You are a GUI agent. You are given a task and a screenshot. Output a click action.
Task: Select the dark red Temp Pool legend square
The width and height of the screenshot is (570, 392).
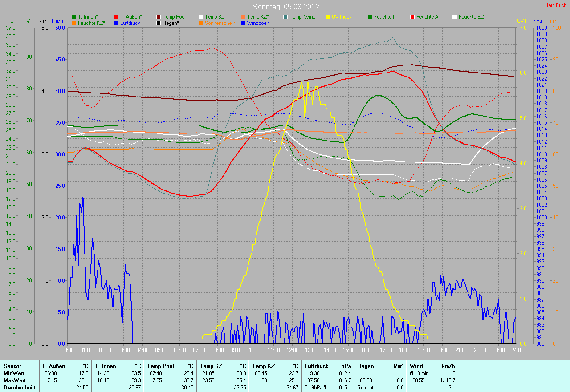159,17
